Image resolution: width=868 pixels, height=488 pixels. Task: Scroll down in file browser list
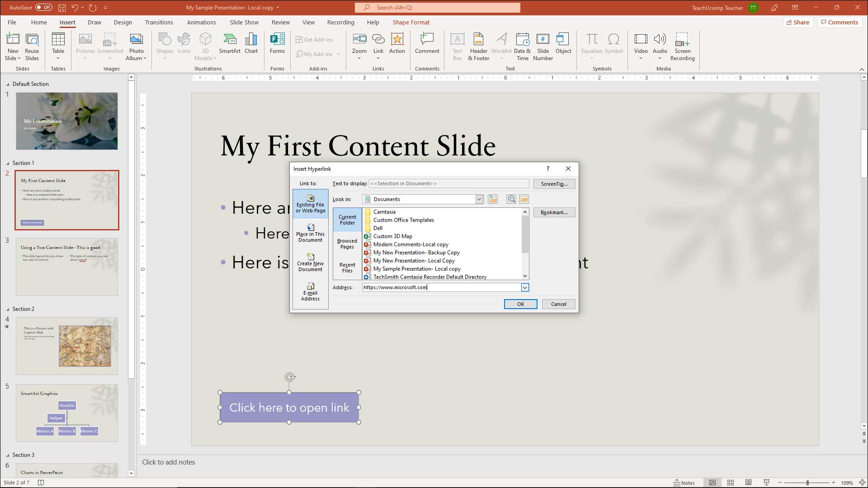pyautogui.click(x=524, y=276)
